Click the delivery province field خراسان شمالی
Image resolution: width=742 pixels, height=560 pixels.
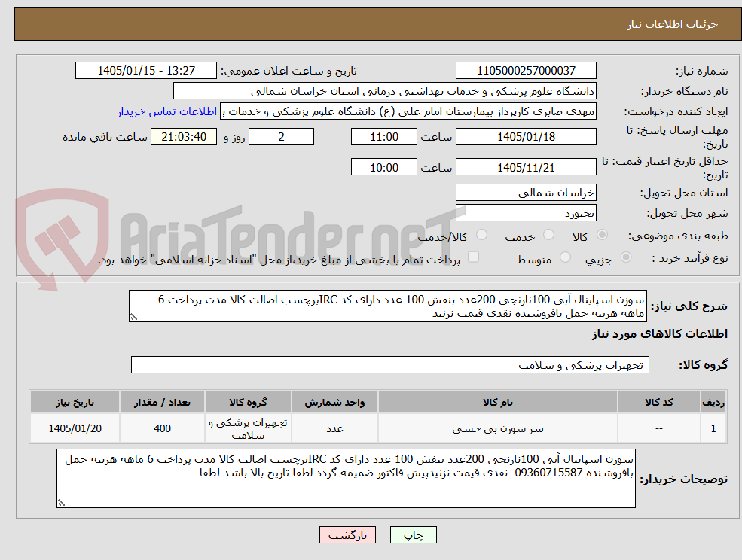(x=526, y=193)
